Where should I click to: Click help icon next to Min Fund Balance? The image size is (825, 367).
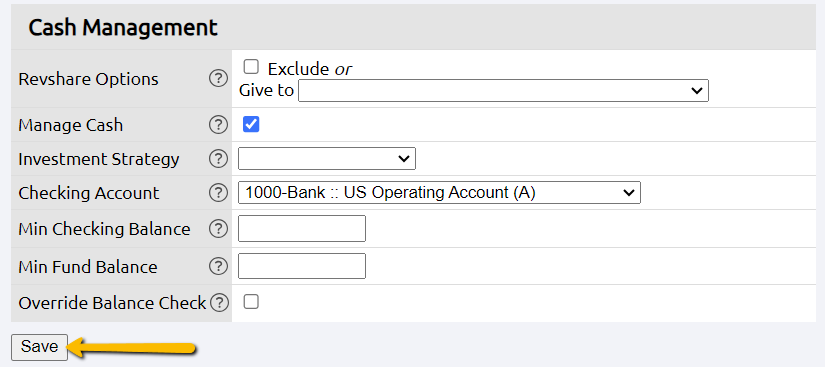click(x=218, y=267)
